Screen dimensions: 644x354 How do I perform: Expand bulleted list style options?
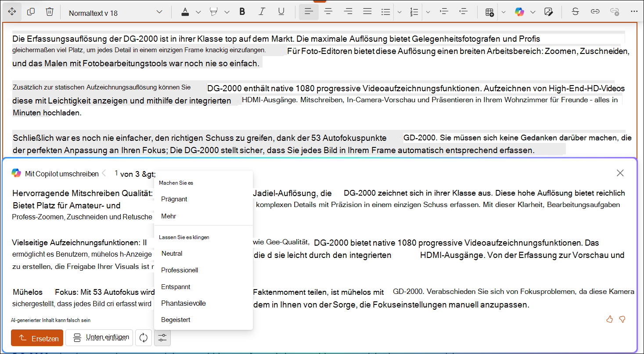(x=399, y=12)
